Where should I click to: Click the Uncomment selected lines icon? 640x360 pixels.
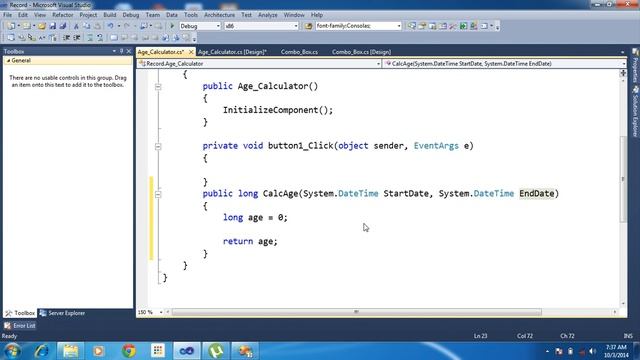(100, 38)
